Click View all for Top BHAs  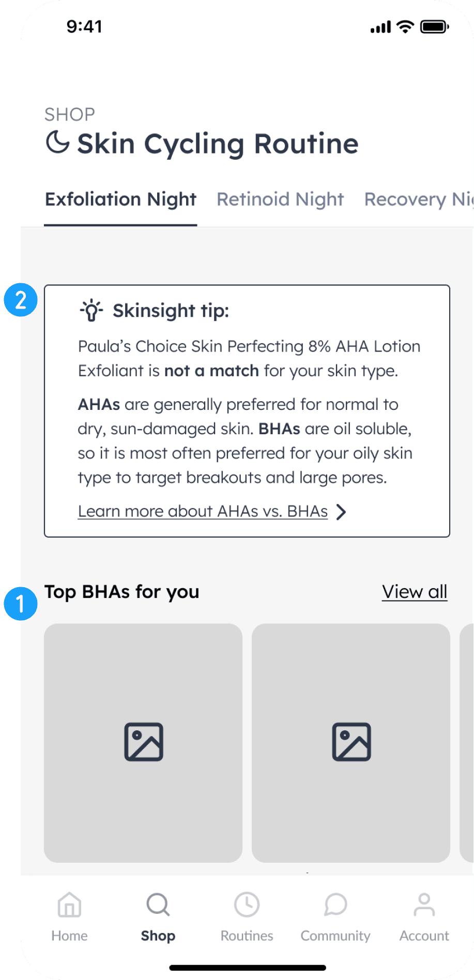pos(415,592)
